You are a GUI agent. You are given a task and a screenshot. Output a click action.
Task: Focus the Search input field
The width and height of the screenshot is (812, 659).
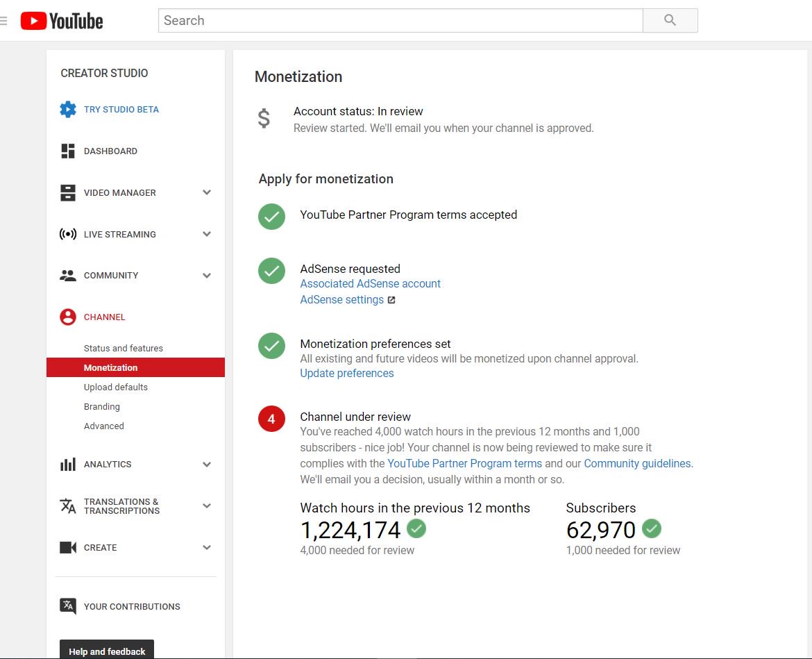(400, 20)
